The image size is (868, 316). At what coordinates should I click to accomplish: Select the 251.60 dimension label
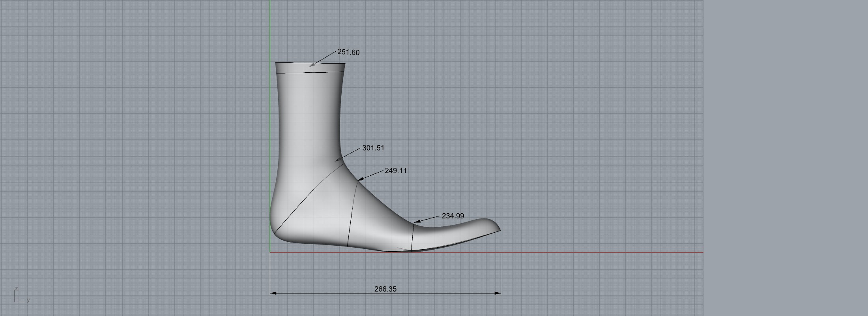coord(348,53)
